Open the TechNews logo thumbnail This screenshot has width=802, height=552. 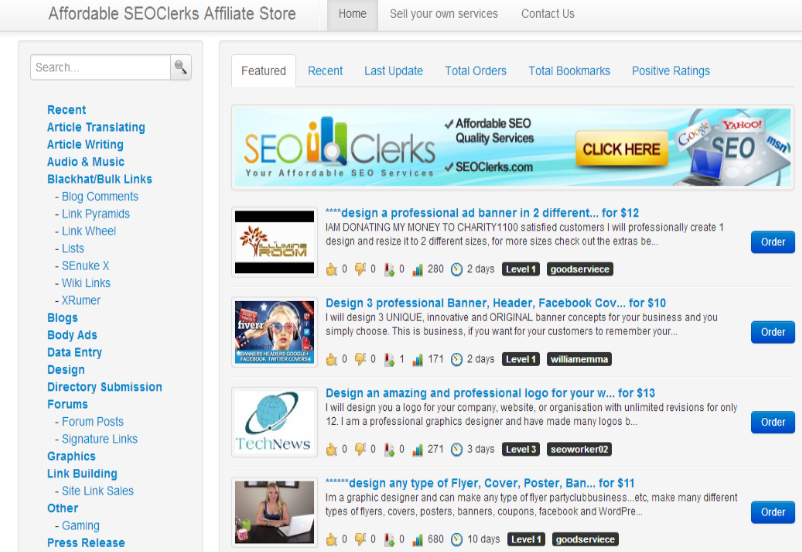[x=275, y=422]
